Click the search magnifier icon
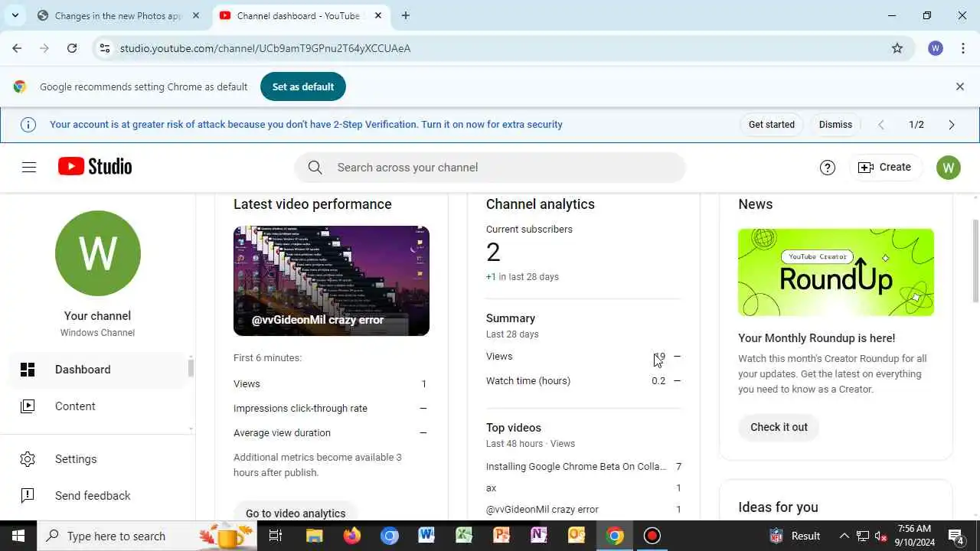Screen dimensions: 980x551 point(315,168)
